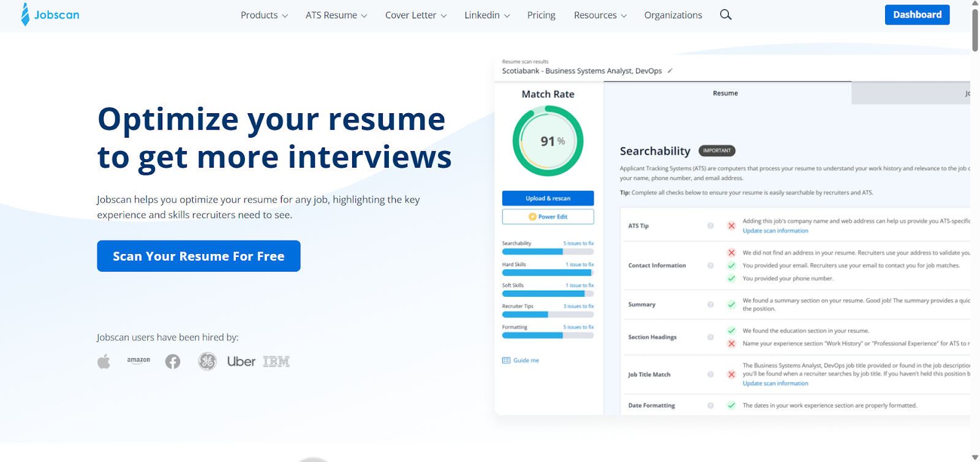Click the info circle next to Job Title Match
The height and width of the screenshot is (462, 980).
tap(710, 374)
